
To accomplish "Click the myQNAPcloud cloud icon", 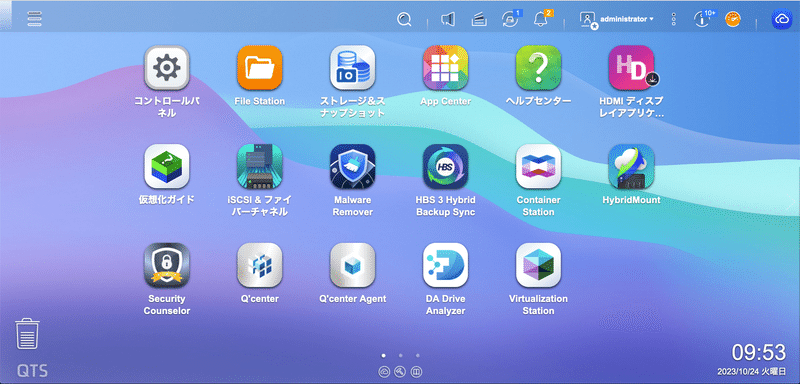I will (x=782, y=19).
